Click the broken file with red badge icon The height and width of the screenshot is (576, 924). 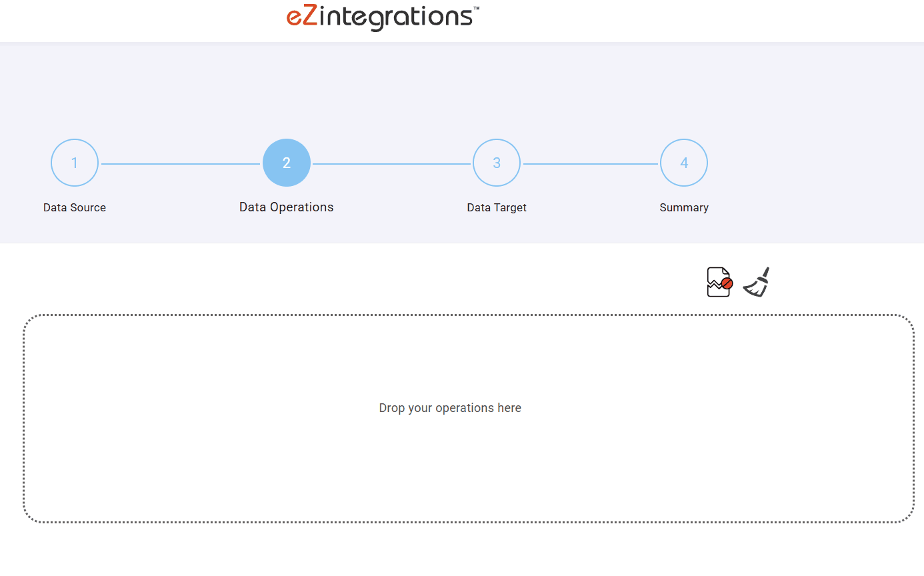point(717,282)
